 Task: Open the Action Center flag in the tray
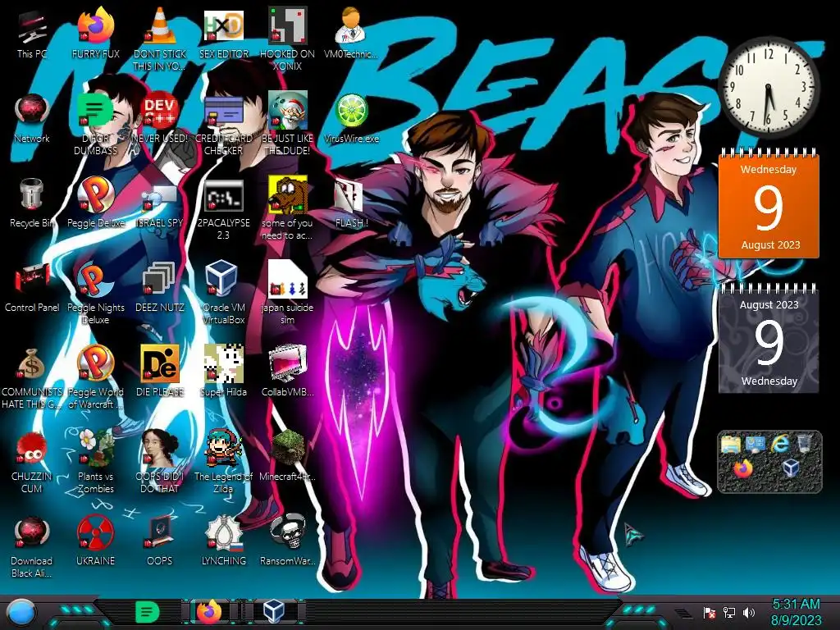710,612
